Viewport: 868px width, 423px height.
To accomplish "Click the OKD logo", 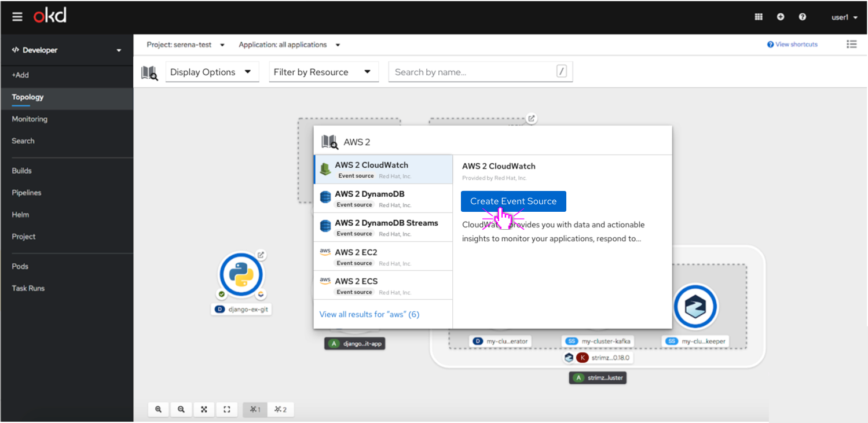I will pos(50,16).
